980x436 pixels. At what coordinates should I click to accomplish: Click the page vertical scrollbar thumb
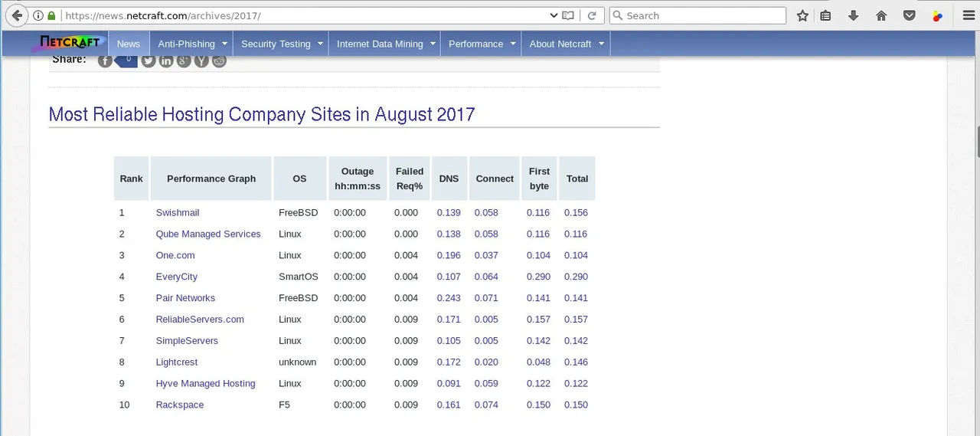coord(978,141)
